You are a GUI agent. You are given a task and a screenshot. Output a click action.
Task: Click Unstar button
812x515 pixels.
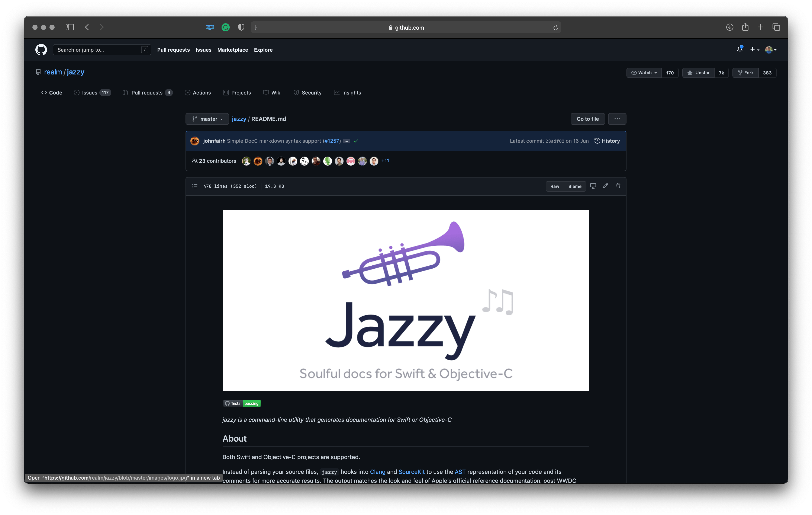(x=698, y=73)
